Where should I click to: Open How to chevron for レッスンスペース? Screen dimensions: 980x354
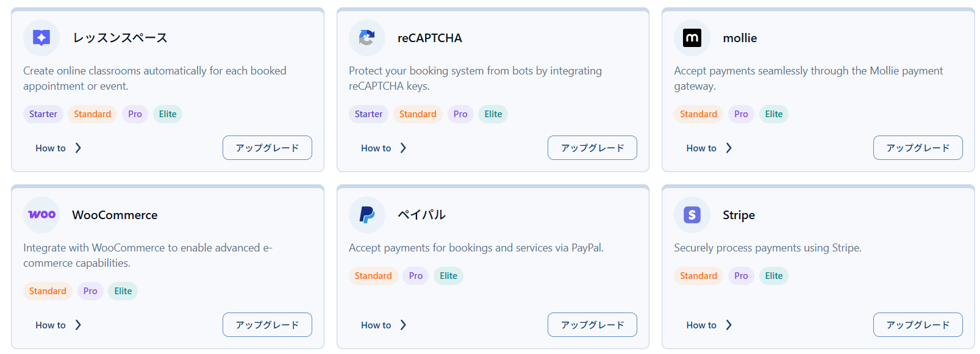tap(78, 148)
